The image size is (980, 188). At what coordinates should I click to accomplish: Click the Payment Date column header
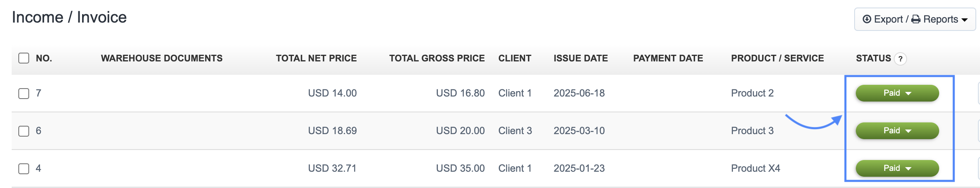coord(668,58)
